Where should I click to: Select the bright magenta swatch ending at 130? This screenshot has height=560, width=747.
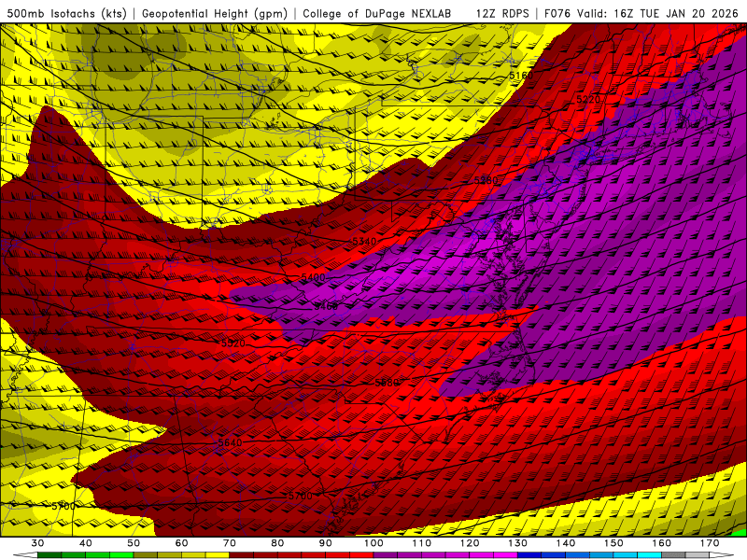point(506,555)
